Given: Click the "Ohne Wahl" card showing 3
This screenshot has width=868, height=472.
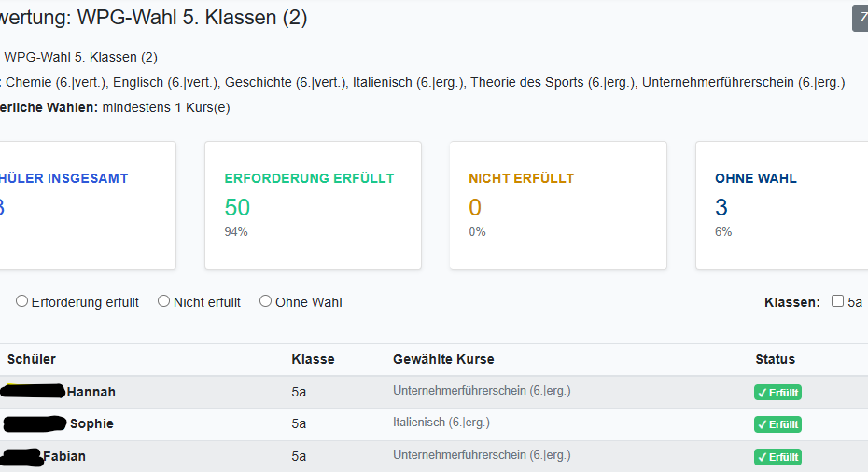Looking at the screenshot, I should [782, 205].
